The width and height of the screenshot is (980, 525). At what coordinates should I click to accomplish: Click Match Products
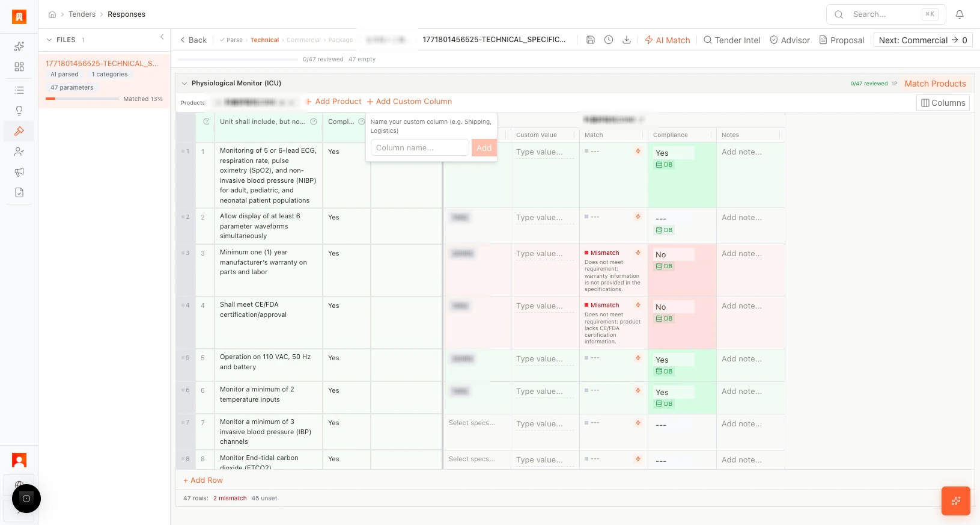click(936, 84)
